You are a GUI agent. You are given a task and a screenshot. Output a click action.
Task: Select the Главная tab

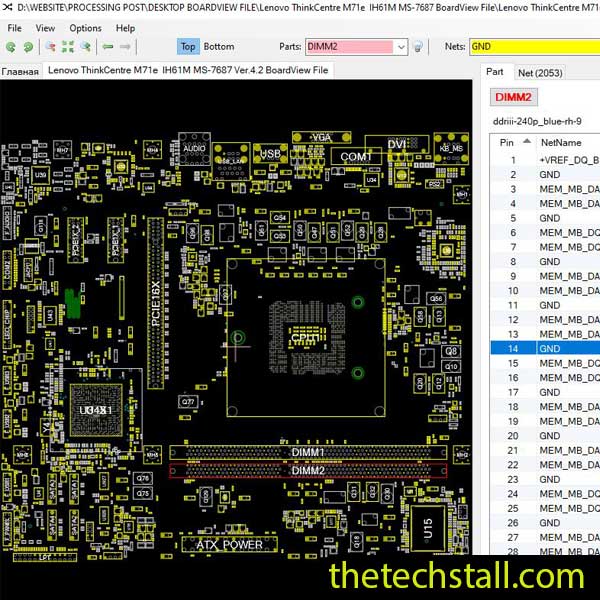[x=20, y=72]
